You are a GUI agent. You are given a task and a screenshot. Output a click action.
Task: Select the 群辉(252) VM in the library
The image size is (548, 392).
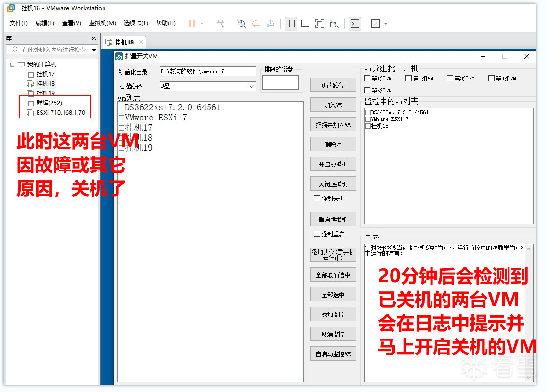49,103
